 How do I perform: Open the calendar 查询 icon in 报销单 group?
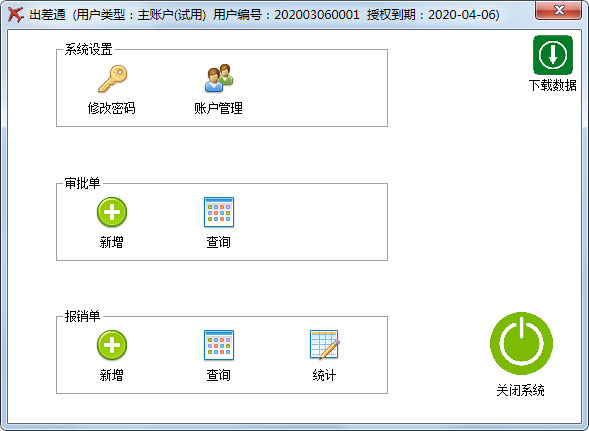coord(219,345)
